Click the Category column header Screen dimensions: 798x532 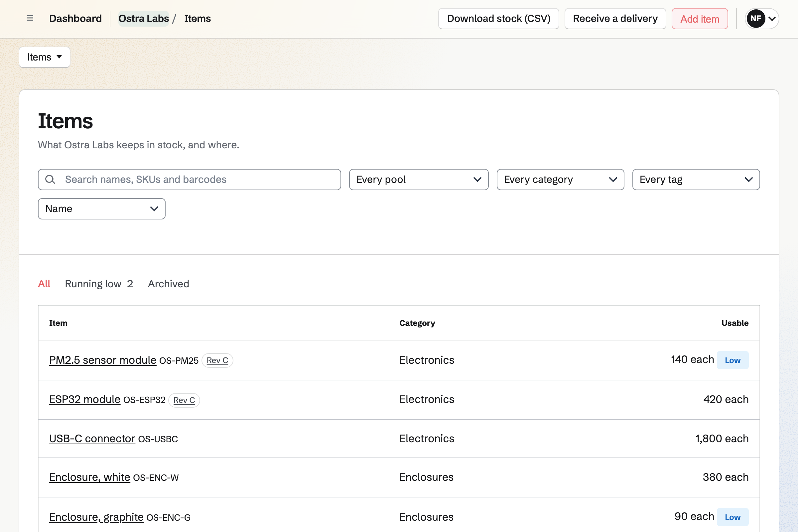click(x=417, y=323)
